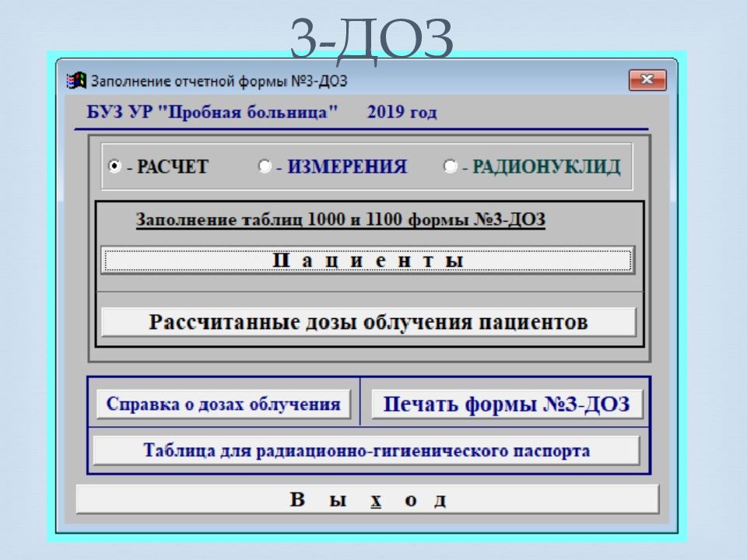Click the application icon in the title bar

click(x=77, y=81)
